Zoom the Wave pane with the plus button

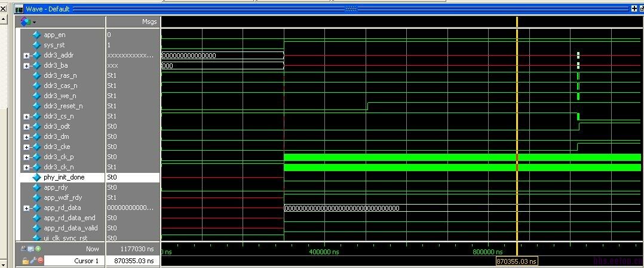(634, 8)
